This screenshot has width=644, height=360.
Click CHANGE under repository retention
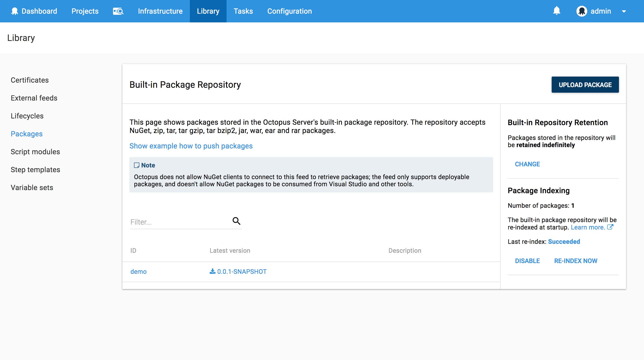pos(527,164)
